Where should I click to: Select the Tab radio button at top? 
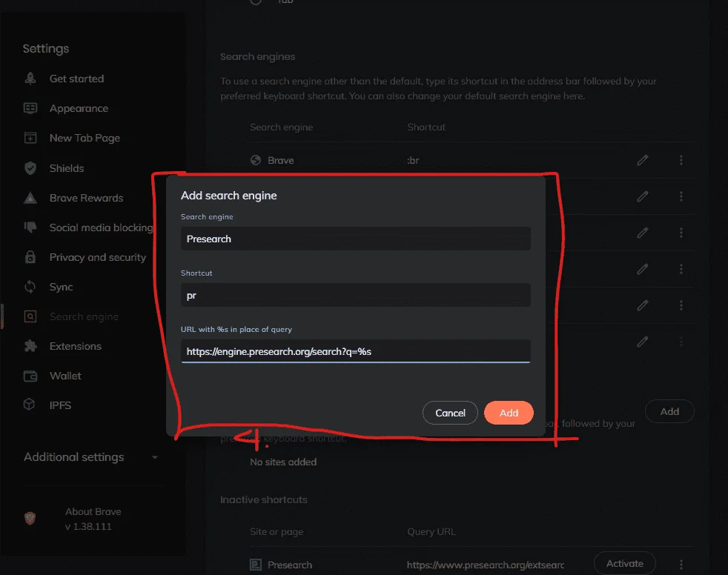tap(256, 1)
